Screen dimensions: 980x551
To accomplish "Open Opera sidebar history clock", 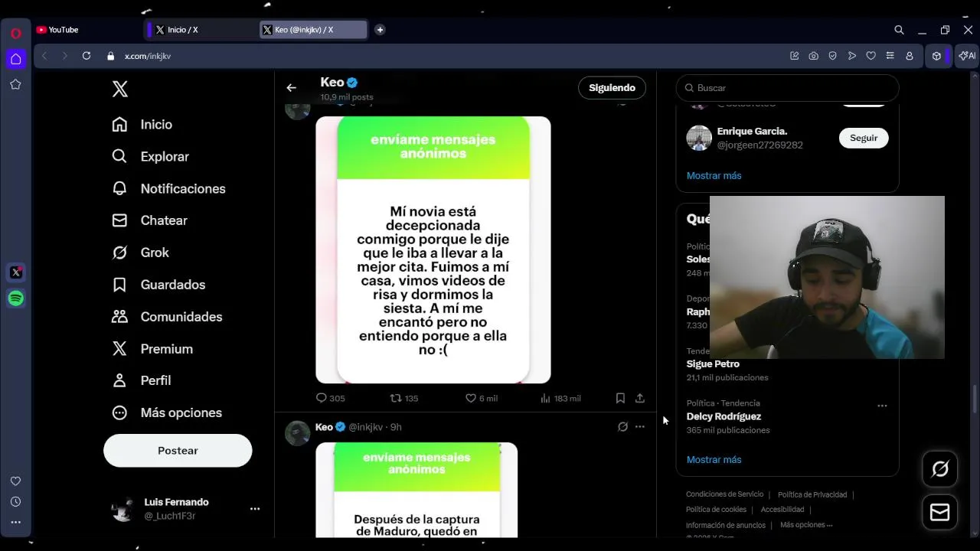I will point(15,502).
